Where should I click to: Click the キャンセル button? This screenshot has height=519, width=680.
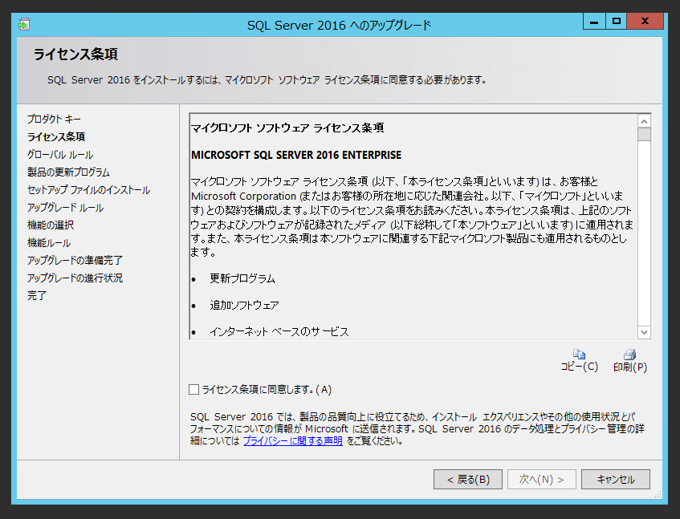click(615, 479)
